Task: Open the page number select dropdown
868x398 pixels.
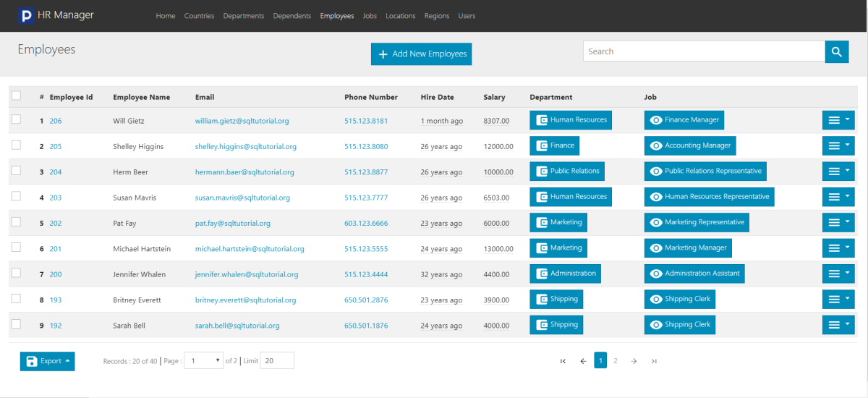Action: point(203,360)
